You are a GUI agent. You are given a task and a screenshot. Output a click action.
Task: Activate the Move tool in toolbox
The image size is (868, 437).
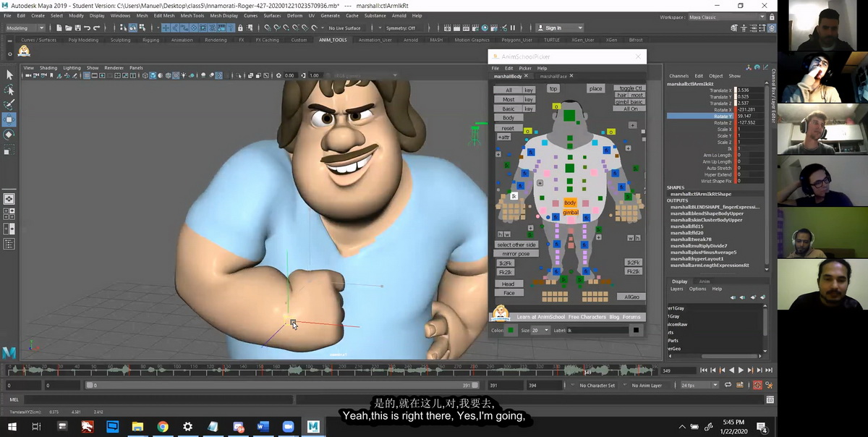(x=9, y=119)
